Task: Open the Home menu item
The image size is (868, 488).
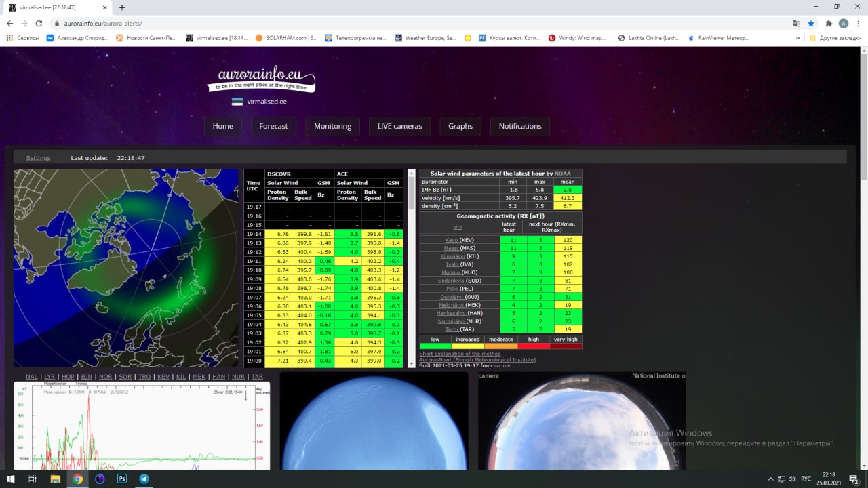Action: (223, 126)
